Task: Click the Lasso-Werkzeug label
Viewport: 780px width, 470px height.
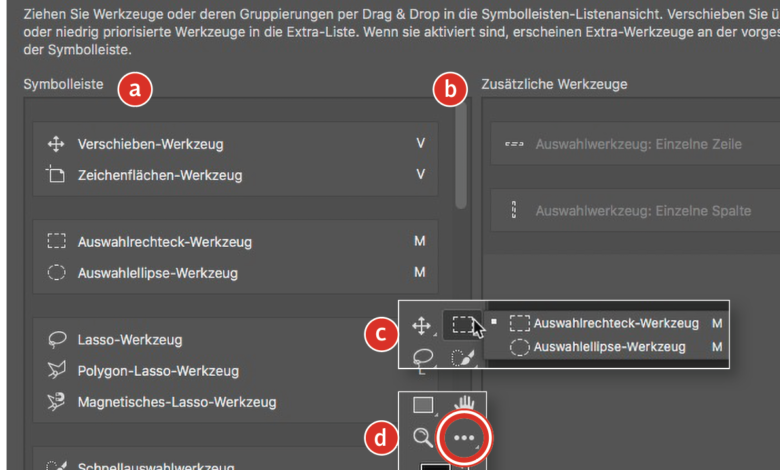Action: coord(130,340)
